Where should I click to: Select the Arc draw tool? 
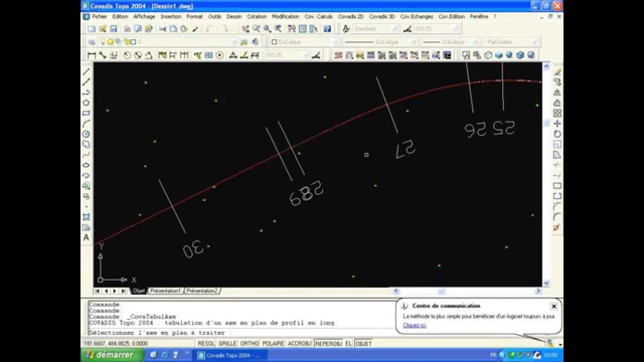click(x=87, y=124)
